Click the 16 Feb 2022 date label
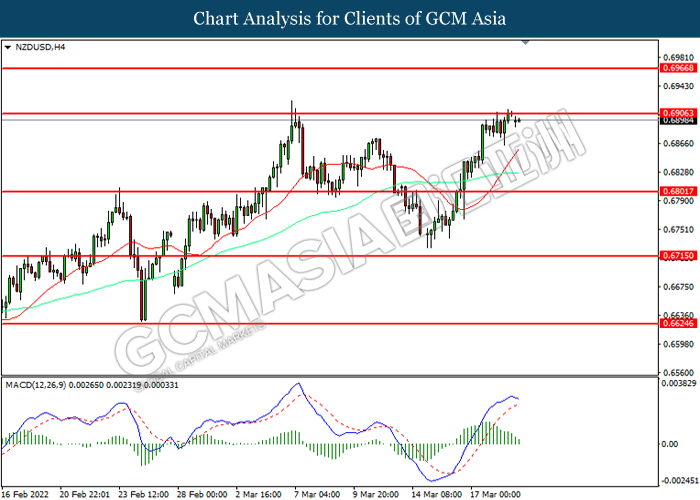Screen dimensions: 700x500 tap(25, 494)
